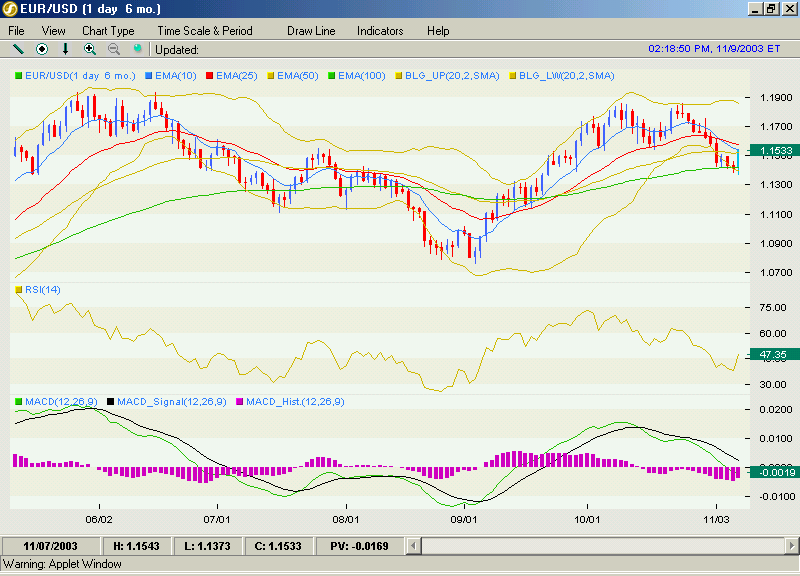Click the 75.00 RSI axis label
This screenshot has height=576, width=800.
coord(773,308)
